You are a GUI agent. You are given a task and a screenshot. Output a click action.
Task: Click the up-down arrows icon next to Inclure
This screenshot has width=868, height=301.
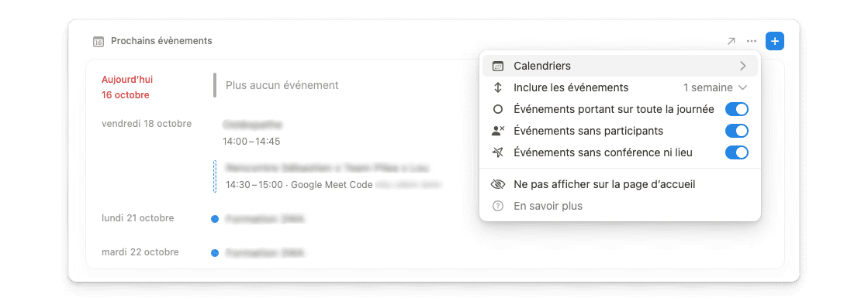(498, 88)
